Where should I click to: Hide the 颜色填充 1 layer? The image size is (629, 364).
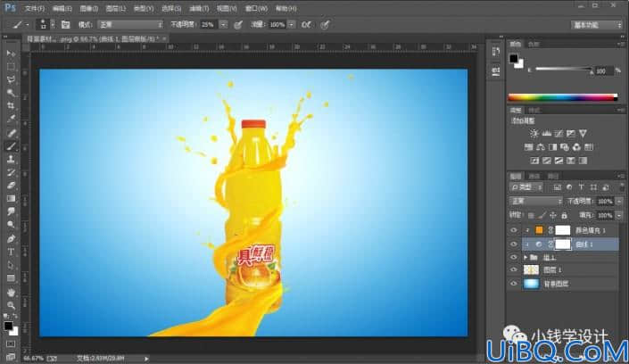514,230
